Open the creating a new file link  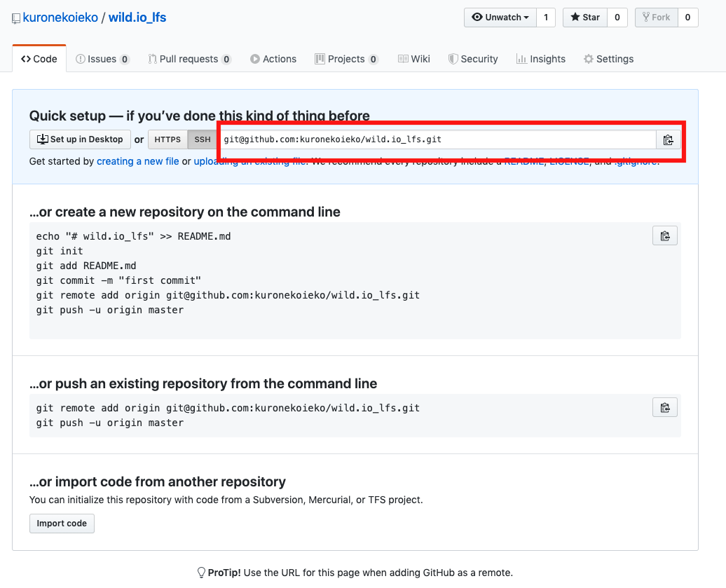(137, 161)
